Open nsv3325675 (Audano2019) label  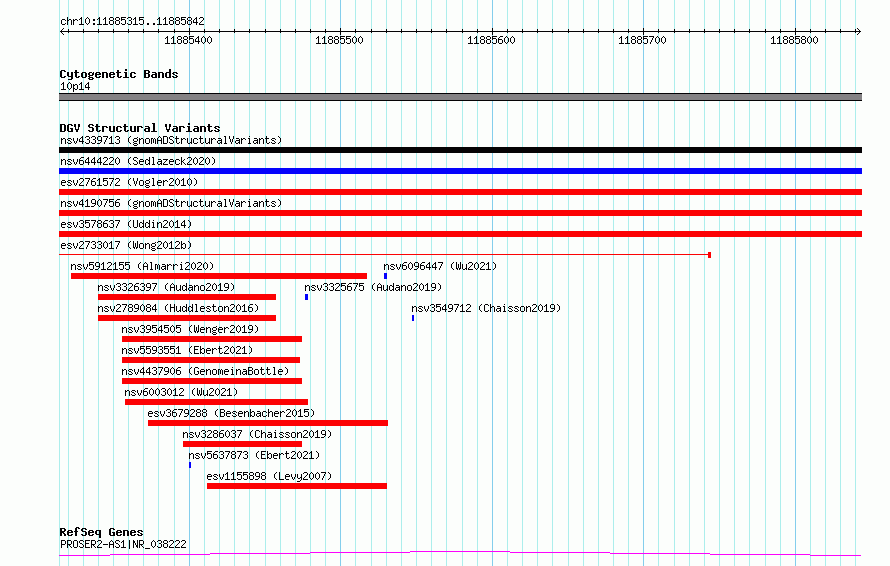pyautogui.click(x=373, y=287)
